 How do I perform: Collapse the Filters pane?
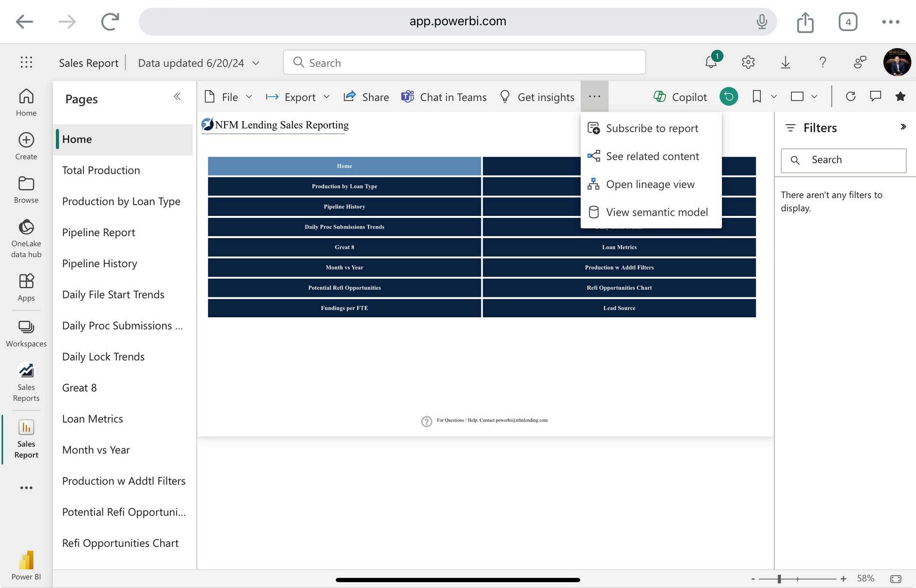903,127
